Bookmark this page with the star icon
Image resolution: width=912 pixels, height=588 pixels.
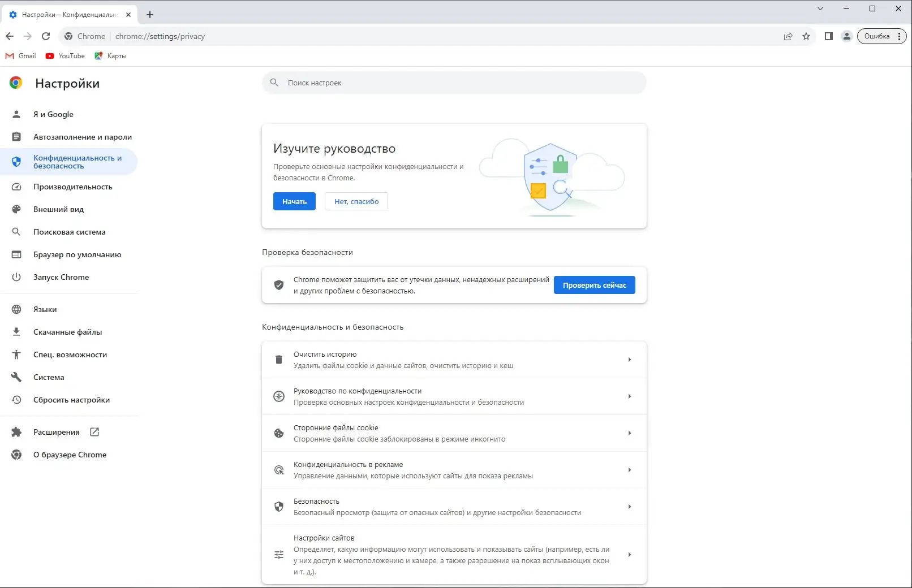coord(806,36)
